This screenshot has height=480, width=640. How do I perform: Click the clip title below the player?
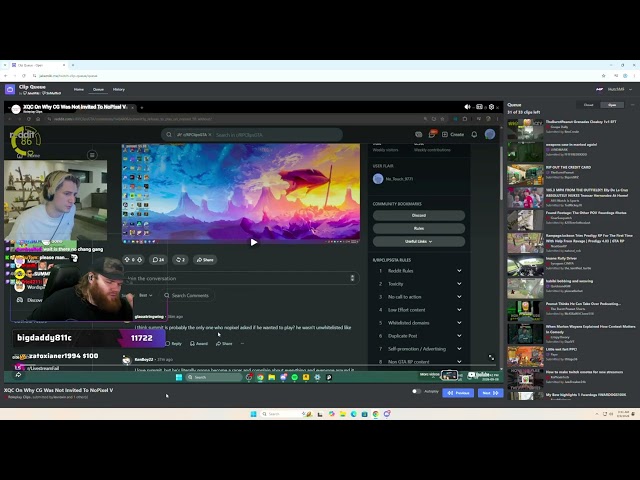coord(58,390)
